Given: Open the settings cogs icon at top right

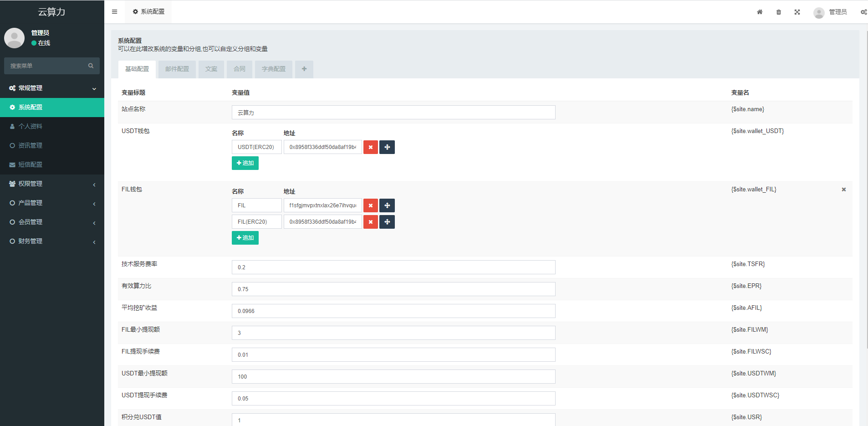Looking at the screenshot, I should coord(863,12).
